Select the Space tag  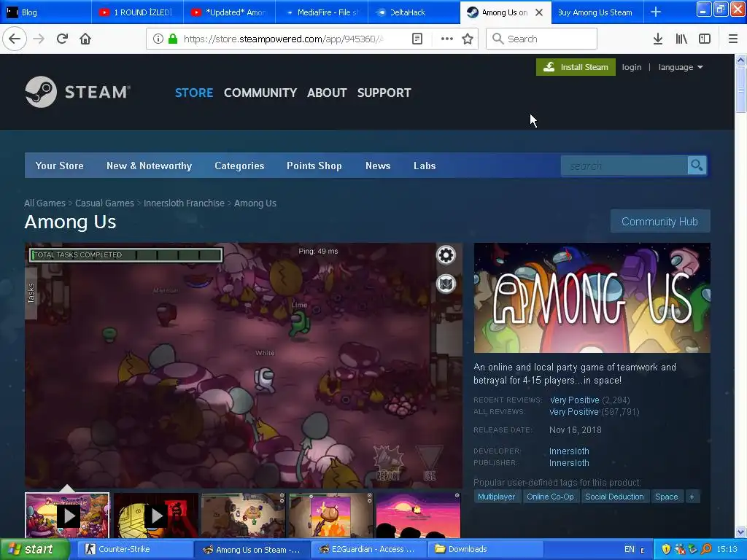(667, 497)
